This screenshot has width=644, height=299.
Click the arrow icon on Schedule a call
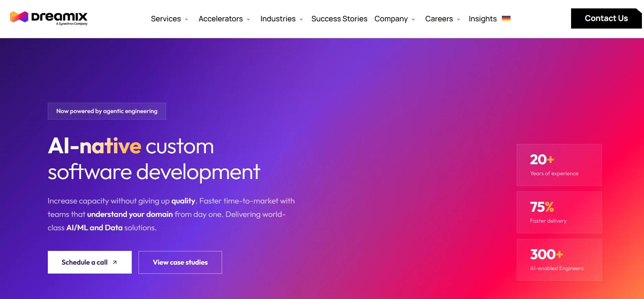coord(115,262)
